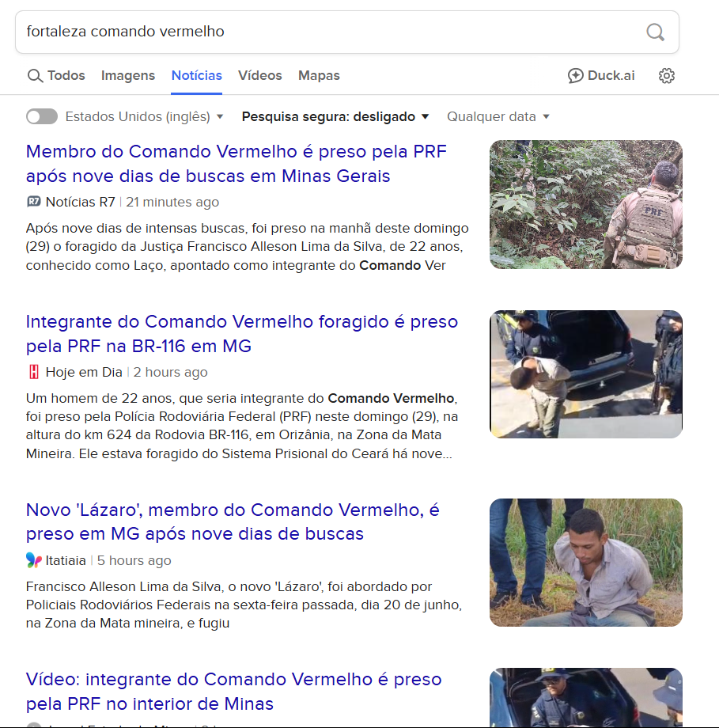Click the Notícias R7 source favicon
This screenshot has width=719, height=728.
(x=33, y=202)
